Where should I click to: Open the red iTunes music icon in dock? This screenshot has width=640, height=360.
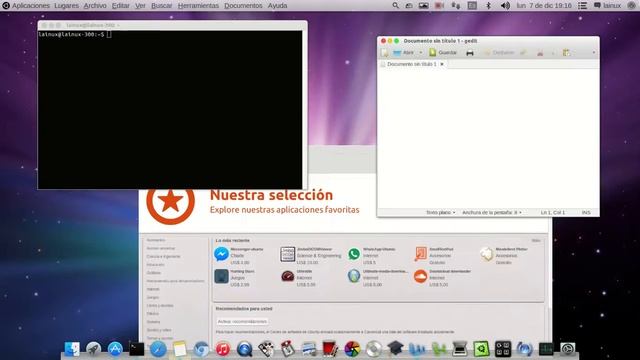[223, 349]
